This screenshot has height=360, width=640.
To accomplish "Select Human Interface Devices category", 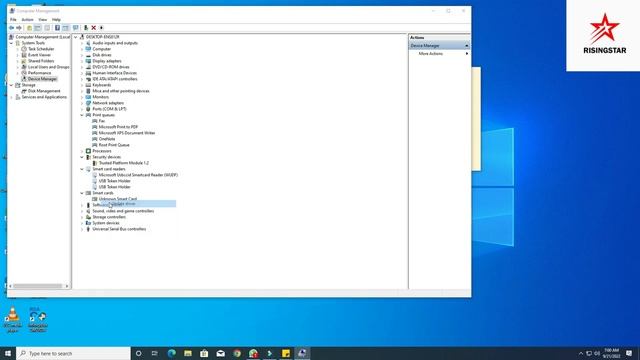I will point(115,73).
